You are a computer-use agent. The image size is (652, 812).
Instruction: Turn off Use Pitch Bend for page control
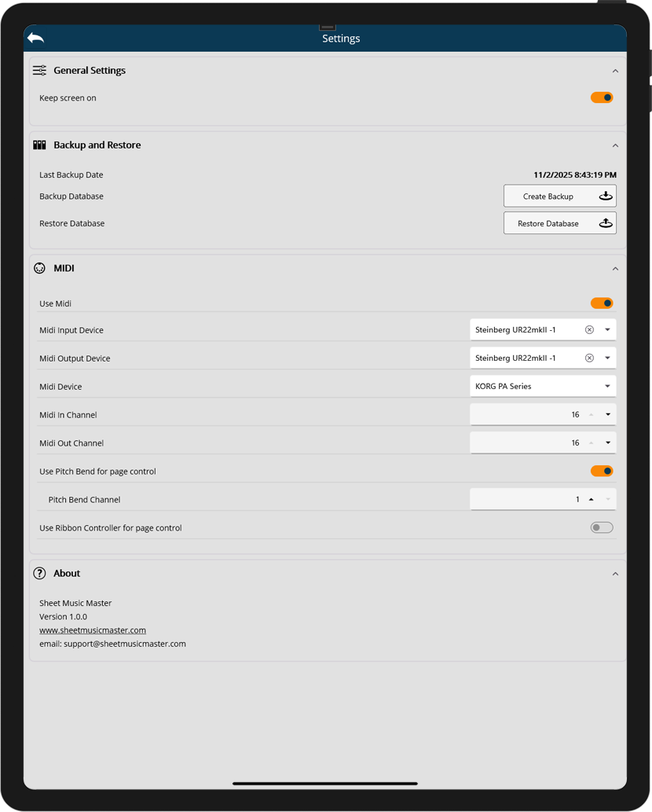[x=602, y=472]
